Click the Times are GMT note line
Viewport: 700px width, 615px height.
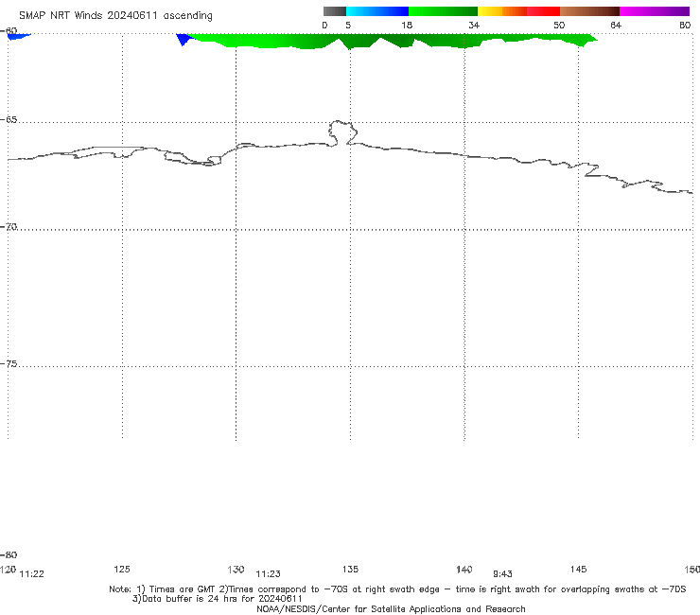(397, 589)
